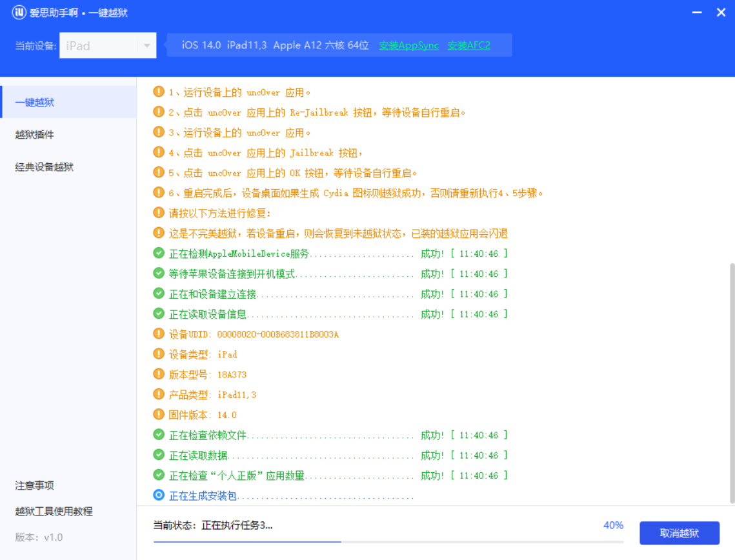Click the 爱思助手 logo icon in title bar
Screen dimensions: 735x560
click(19, 13)
